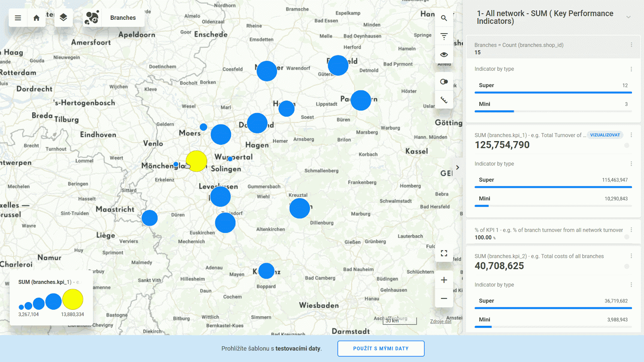
Task: Expand the All network dashboard dropdown
Action: 628,17
